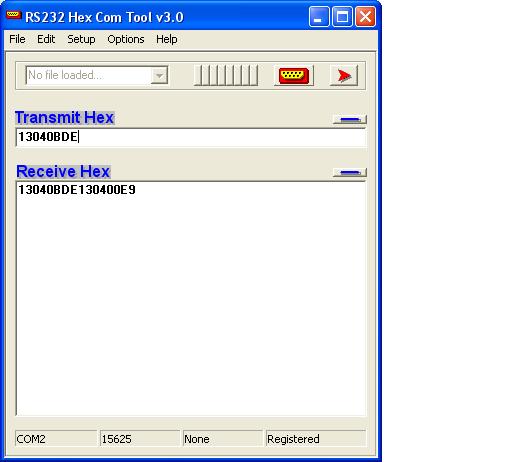Open the Options menu
This screenshot has height=462, width=512.
pos(126,39)
